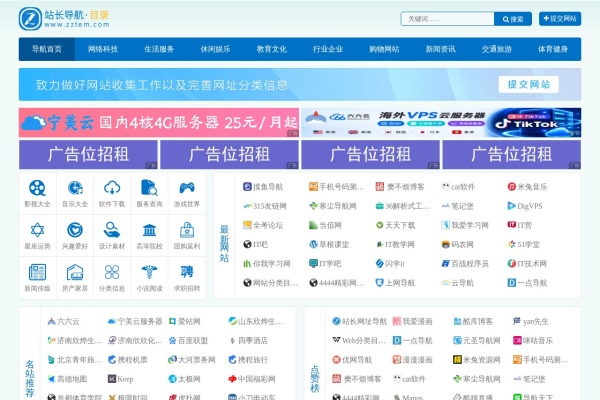This screenshot has height=400, width=600.
Task: Open the 六六云 海外VPS ad banner
Action: coord(441,122)
